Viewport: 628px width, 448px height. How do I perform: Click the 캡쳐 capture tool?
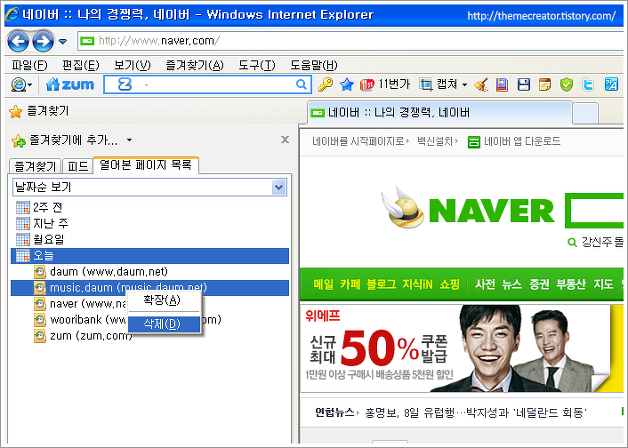point(438,84)
